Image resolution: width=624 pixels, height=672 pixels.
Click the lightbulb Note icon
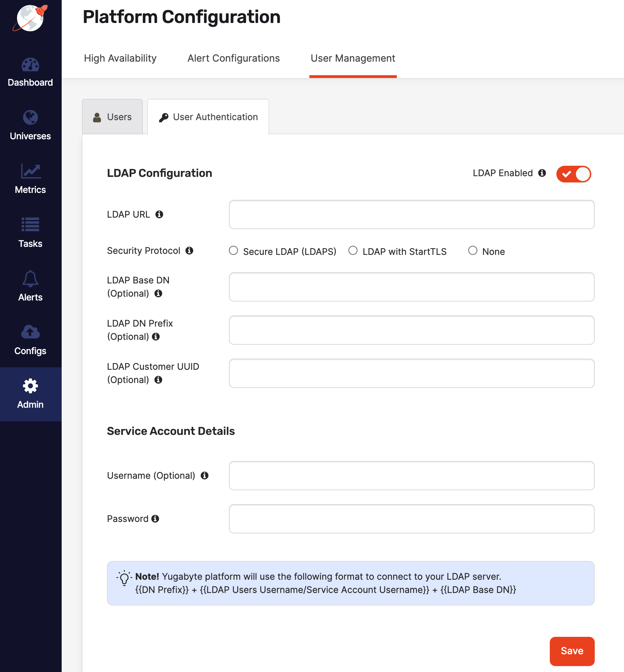click(124, 578)
